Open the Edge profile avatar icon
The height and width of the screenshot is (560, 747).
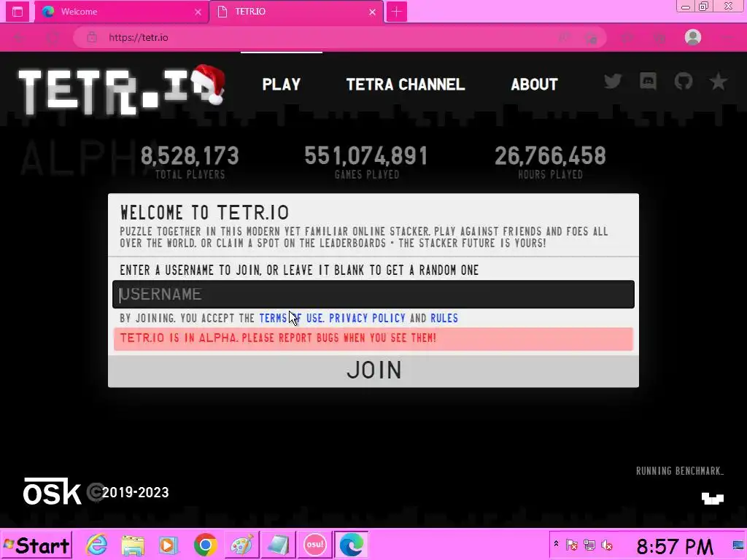click(x=693, y=37)
